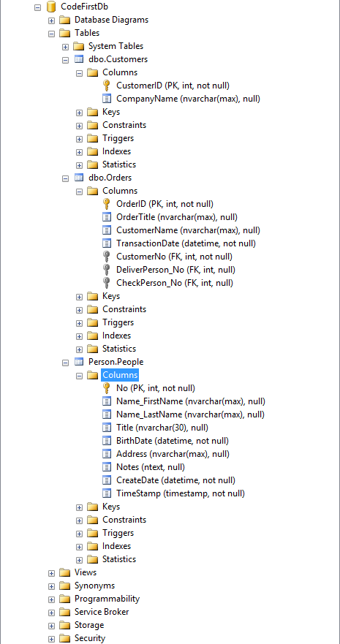Image resolution: width=340 pixels, height=644 pixels.
Task: Select the dbo.Customers table name
Action: coord(118,59)
